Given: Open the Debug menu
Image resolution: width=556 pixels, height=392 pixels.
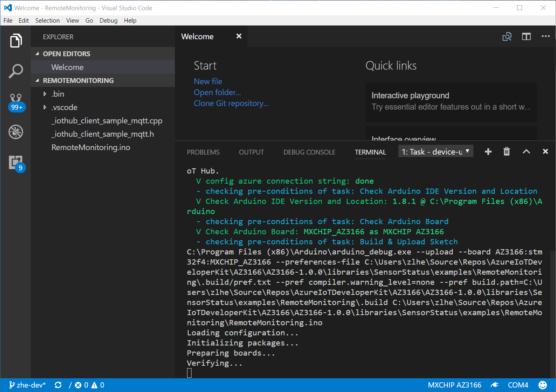Looking at the screenshot, I should pyautogui.click(x=109, y=21).
